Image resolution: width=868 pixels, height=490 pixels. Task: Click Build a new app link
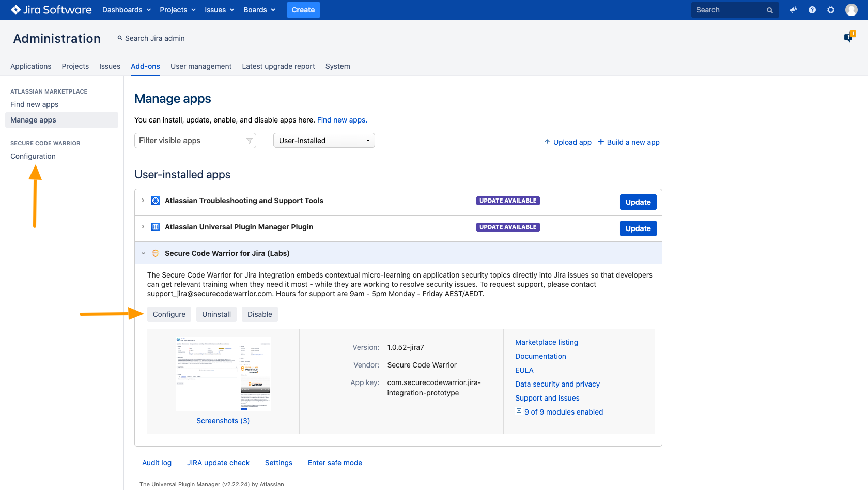tap(629, 142)
